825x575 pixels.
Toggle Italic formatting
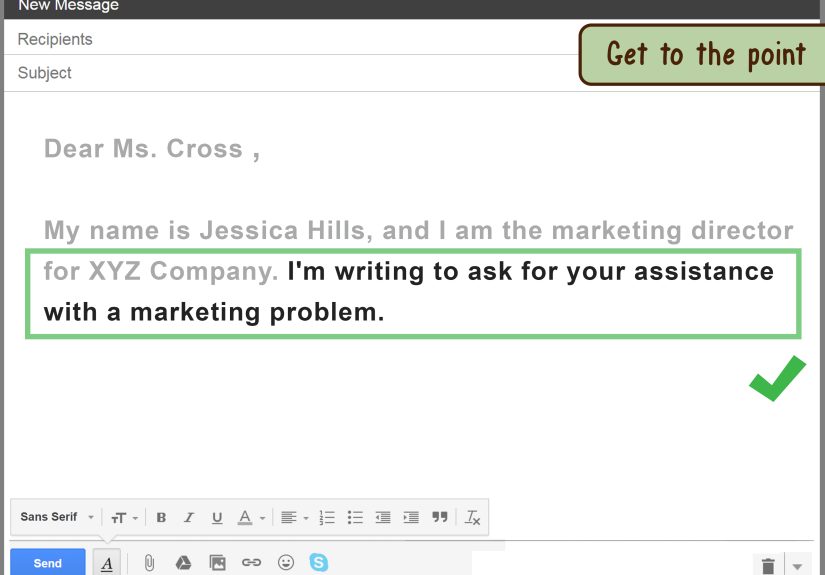point(189,518)
